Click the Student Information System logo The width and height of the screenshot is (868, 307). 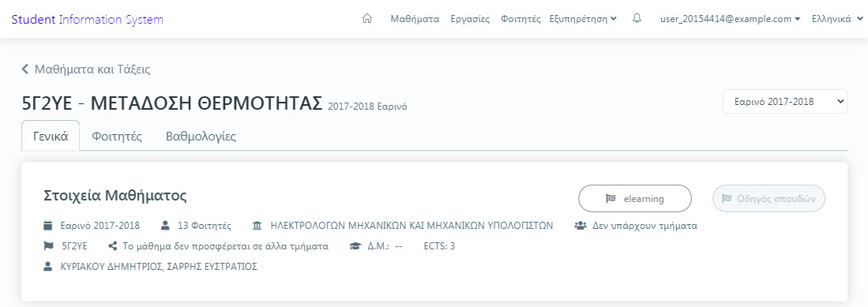tap(87, 20)
